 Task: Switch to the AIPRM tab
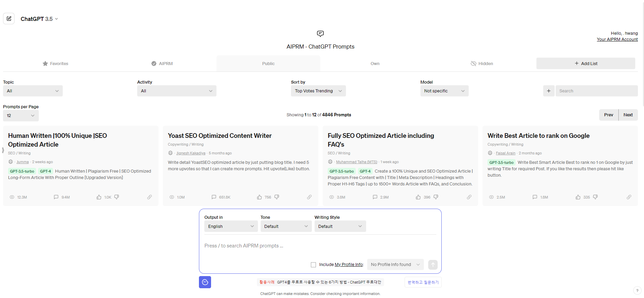point(162,63)
